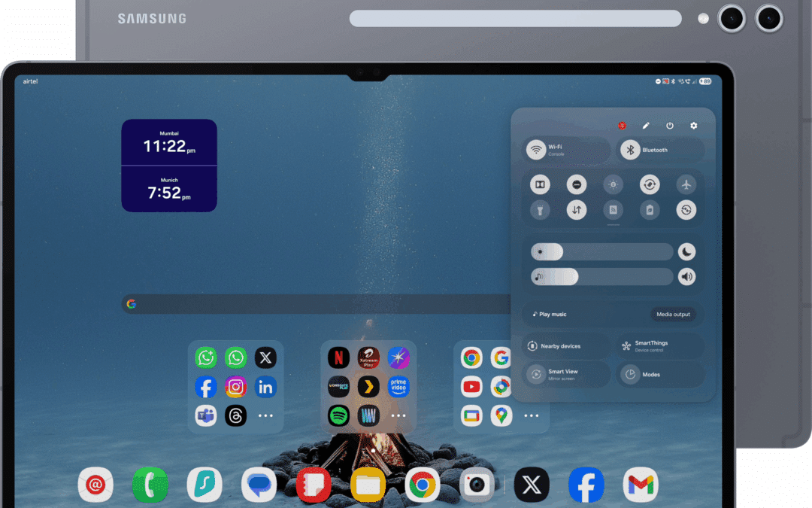Enable Airplane mode in quick settings

coord(686,184)
